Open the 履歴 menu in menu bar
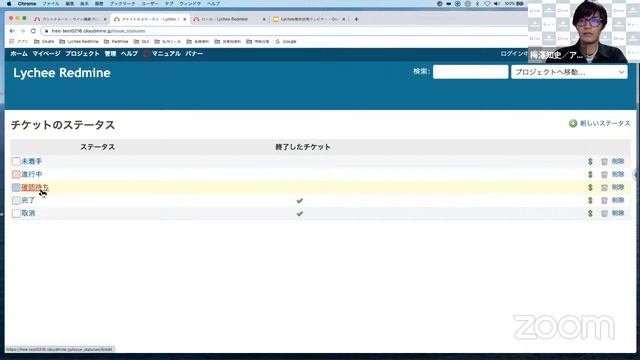The height and width of the screenshot is (360, 640). click(99, 4)
